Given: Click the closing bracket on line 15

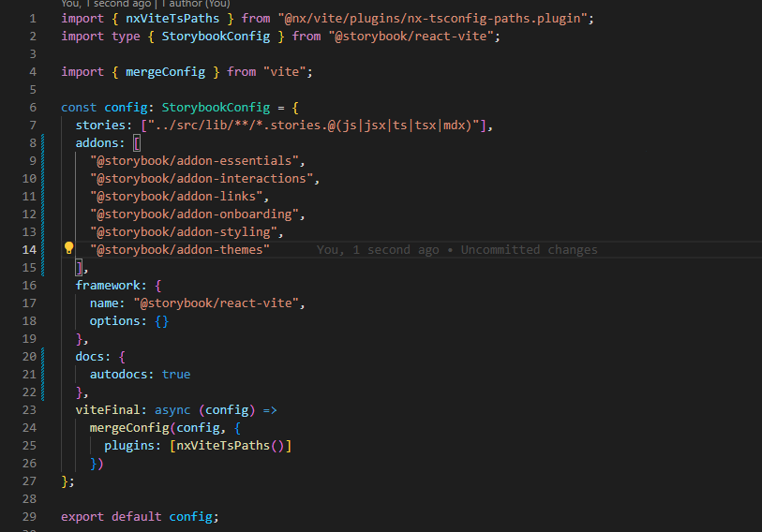Looking at the screenshot, I should 79,268.
